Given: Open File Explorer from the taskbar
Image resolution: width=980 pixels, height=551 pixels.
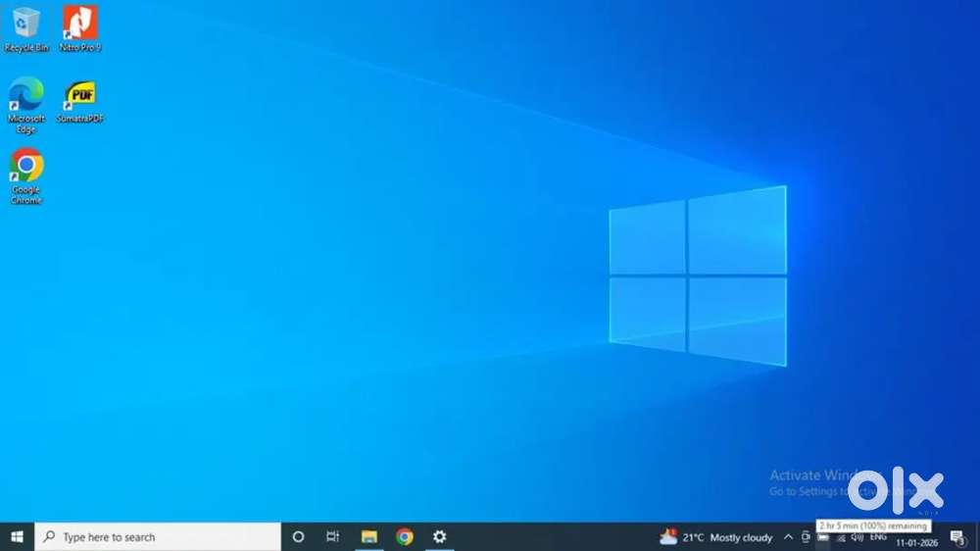Looking at the screenshot, I should (369, 536).
